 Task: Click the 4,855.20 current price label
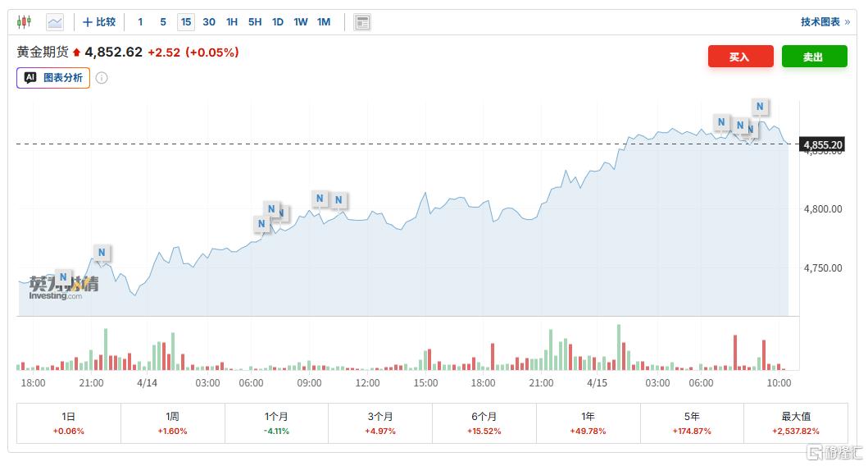tap(822, 145)
